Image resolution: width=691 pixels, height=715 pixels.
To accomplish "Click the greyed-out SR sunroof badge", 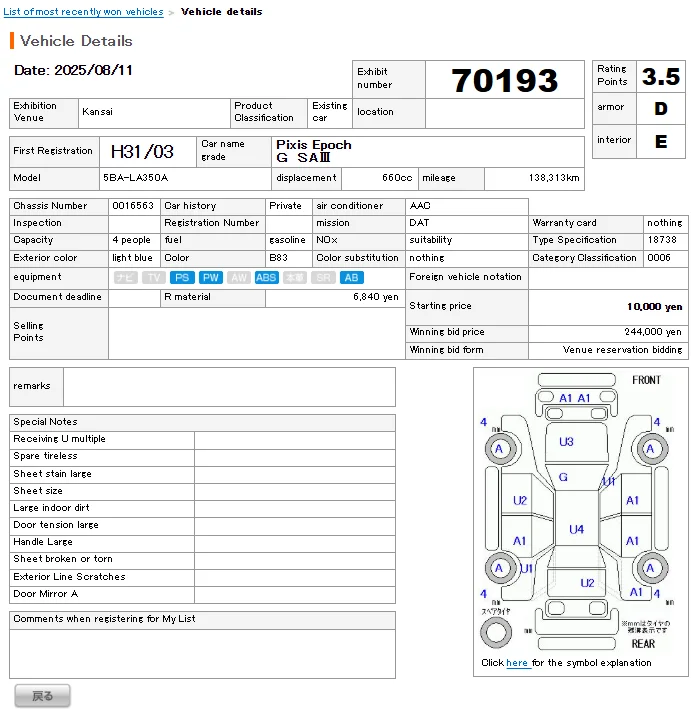I will [324, 277].
